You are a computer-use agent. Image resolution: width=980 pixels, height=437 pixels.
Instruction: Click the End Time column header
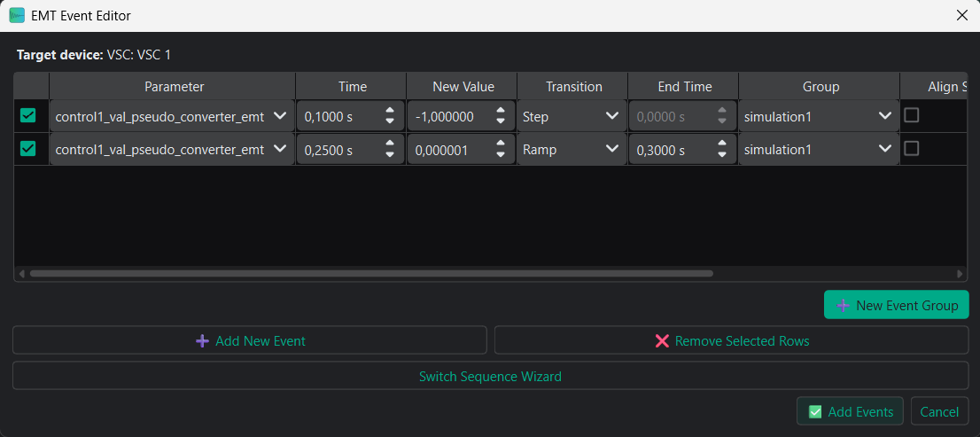683,86
